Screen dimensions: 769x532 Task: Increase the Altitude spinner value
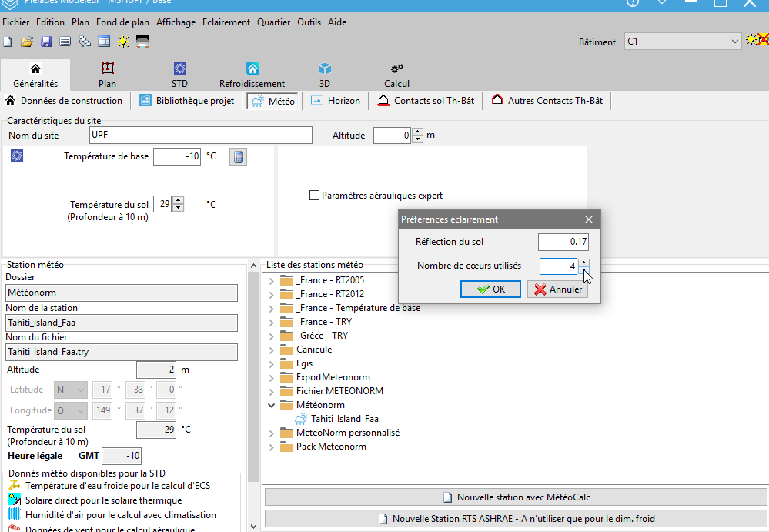point(417,132)
